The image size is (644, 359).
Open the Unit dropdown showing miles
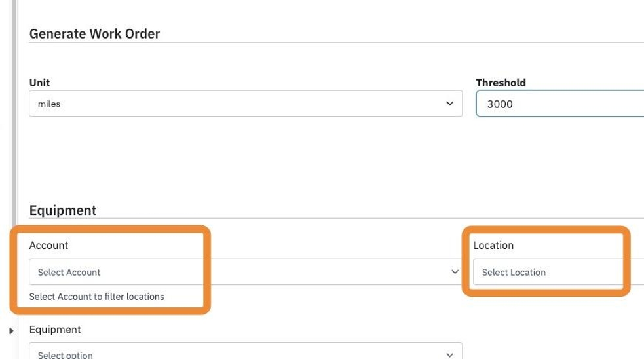click(246, 104)
